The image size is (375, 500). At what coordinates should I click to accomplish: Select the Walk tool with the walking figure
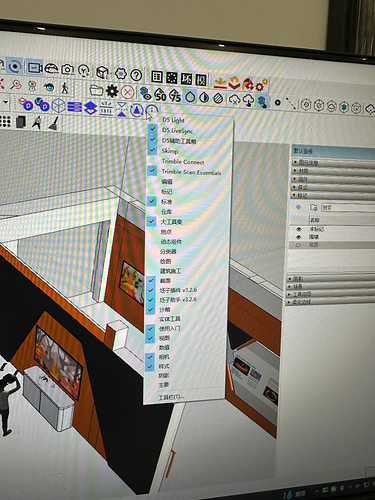[65, 88]
